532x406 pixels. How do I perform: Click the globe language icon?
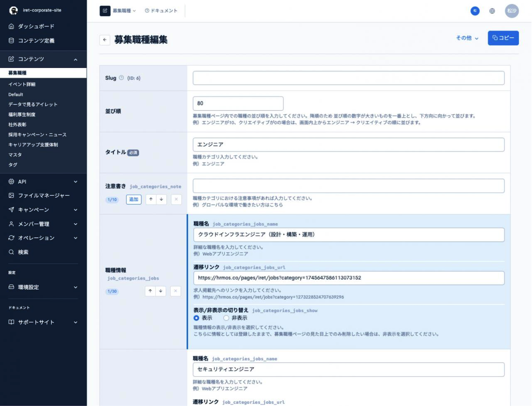(492, 11)
